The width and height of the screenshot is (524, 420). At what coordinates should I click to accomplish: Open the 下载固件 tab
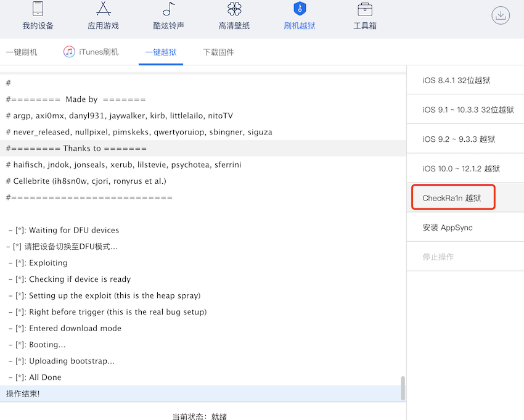click(x=219, y=52)
